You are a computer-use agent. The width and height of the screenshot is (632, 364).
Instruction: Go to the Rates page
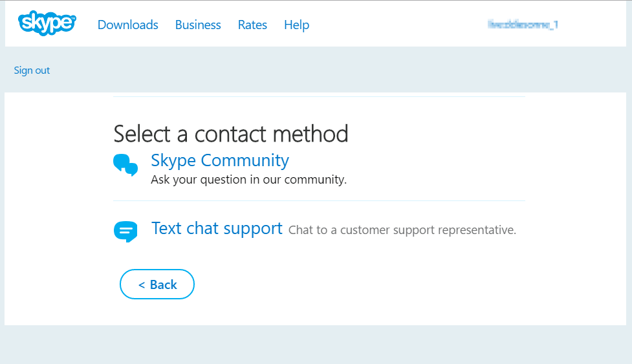(252, 25)
